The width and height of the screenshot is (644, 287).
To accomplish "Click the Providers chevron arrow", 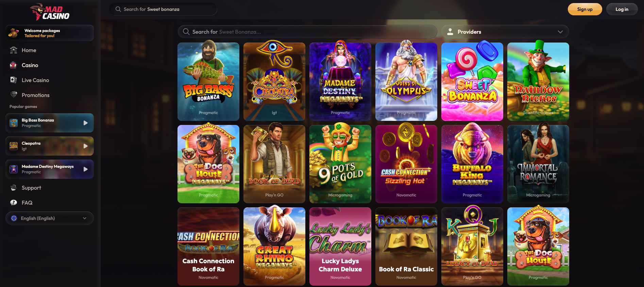I will tap(560, 32).
